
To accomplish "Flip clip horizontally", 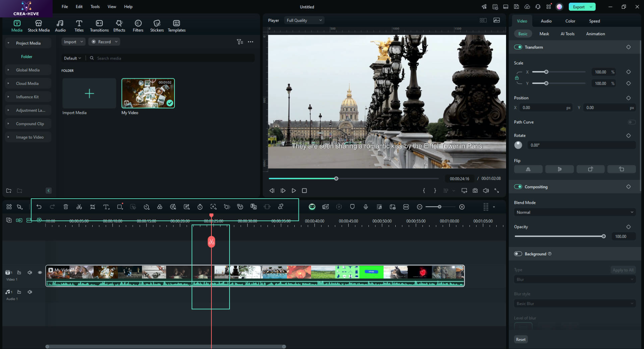I will tap(528, 169).
